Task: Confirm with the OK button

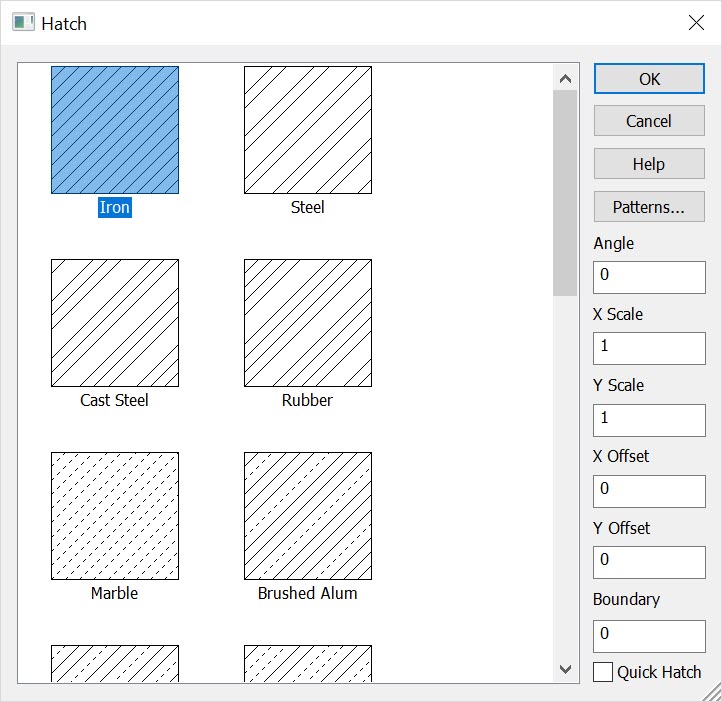Action: (649, 79)
